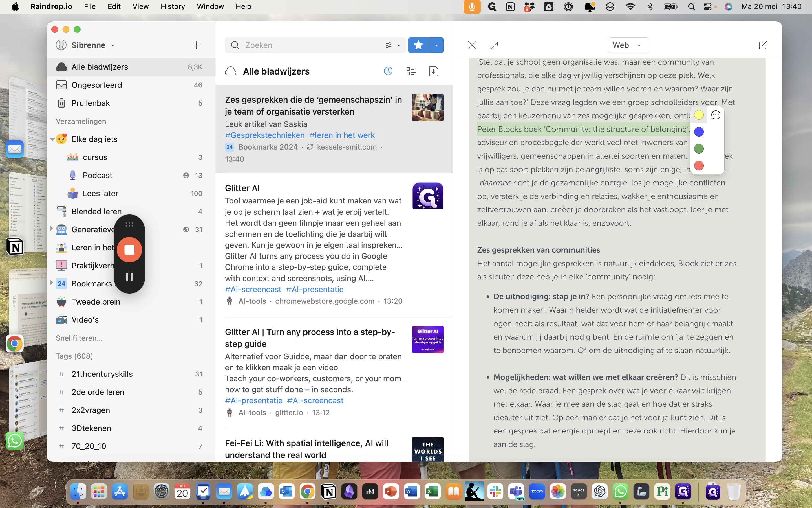The height and width of the screenshot is (508, 812).
Task: Click the Wi-Fi icon in the menu bar
Action: (x=630, y=6)
